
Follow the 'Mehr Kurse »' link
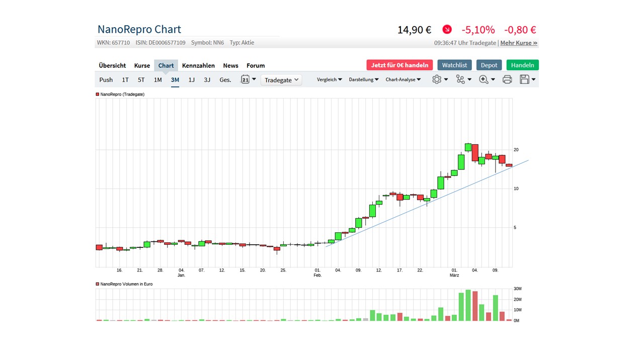point(519,43)
